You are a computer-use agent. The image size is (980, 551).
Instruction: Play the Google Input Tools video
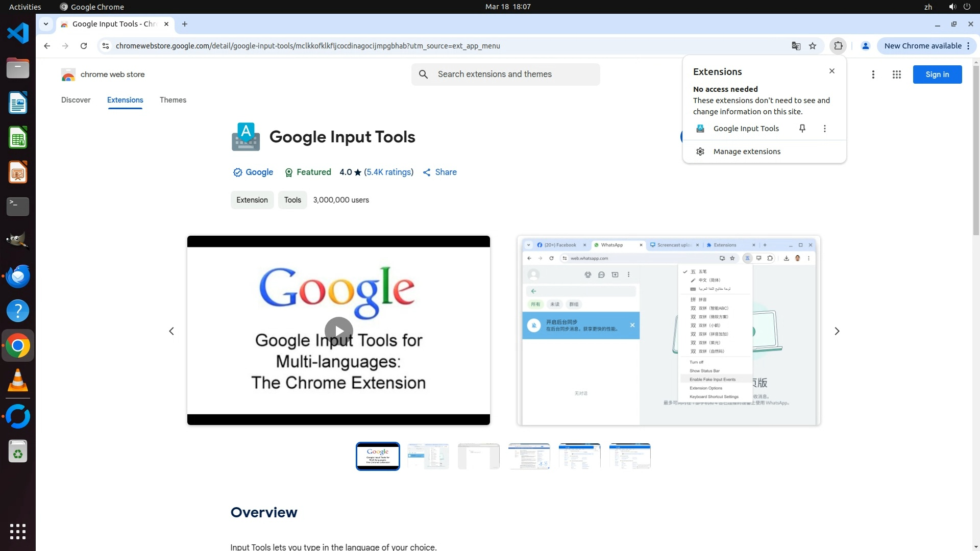338,331
